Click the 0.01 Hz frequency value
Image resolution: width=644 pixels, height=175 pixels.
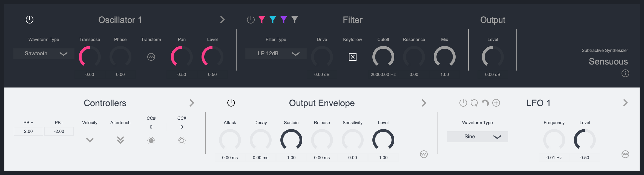[554, 157]
